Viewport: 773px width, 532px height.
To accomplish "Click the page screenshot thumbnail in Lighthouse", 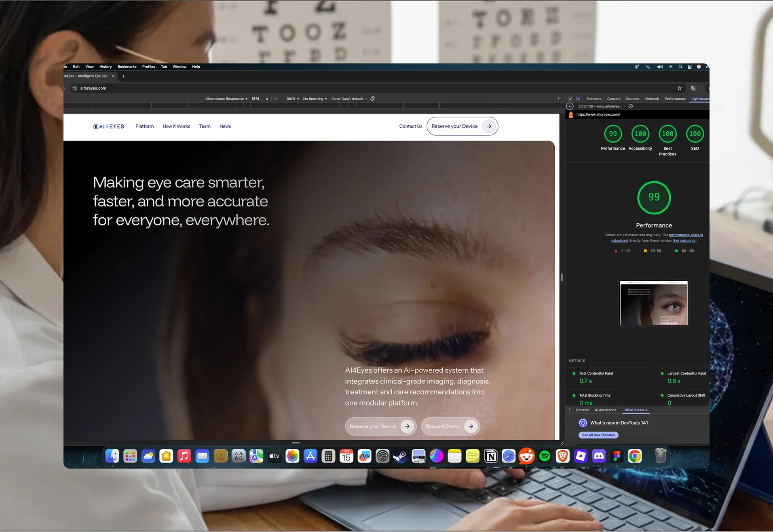I will (653, 303).
